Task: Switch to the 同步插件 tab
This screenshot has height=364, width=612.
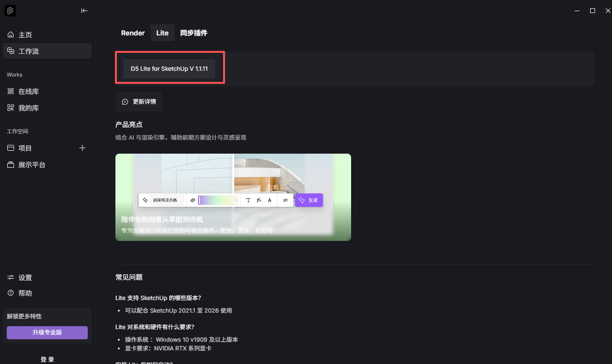Action: (x=193, y=33)
